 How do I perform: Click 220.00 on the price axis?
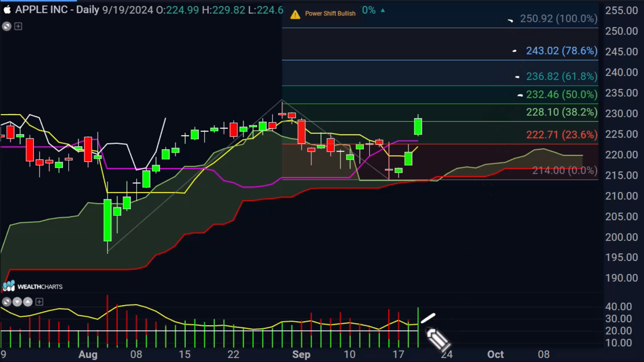(x=621, y=155)
